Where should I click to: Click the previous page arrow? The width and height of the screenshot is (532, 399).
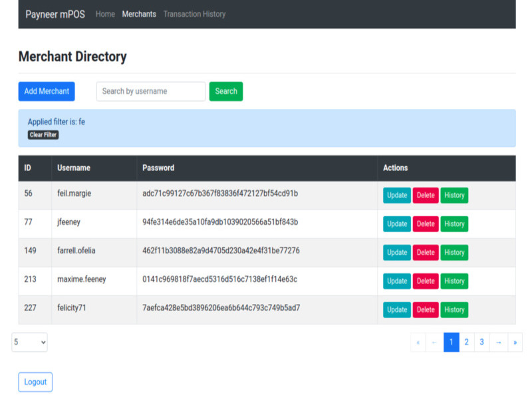click(x=434, y=342)
